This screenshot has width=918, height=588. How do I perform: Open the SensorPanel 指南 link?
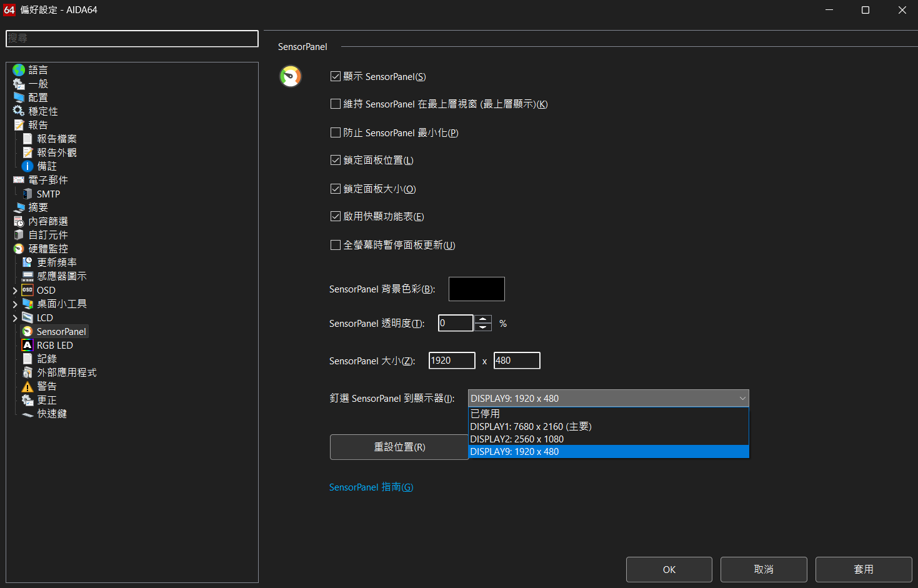click(x=371, y=487)
